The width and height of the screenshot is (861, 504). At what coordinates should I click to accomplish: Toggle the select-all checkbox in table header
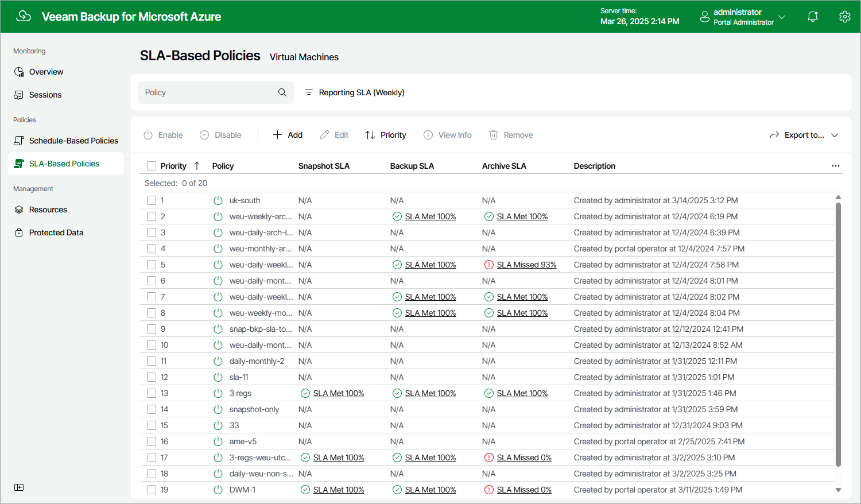pyautogui.click(x=152, y=166)
